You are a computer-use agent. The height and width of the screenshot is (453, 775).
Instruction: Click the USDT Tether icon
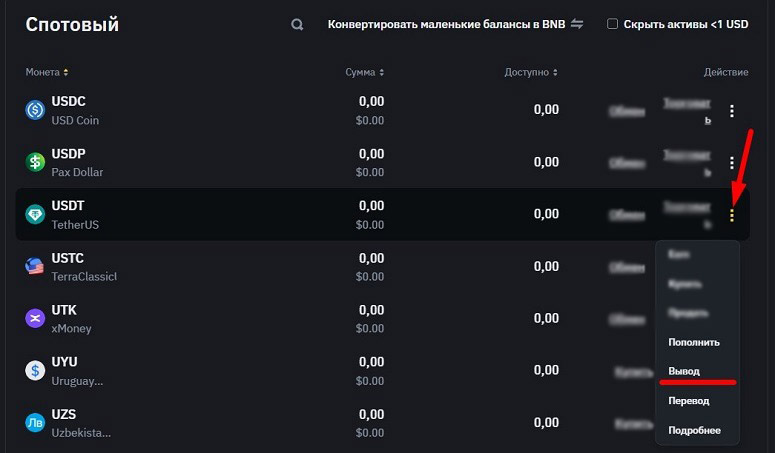35,214
